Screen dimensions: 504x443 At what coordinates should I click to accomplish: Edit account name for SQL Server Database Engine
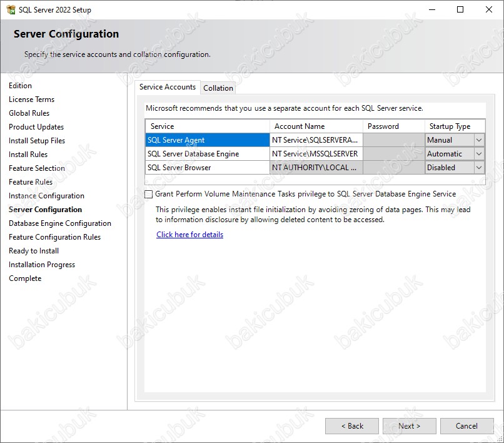click(315, 154)
